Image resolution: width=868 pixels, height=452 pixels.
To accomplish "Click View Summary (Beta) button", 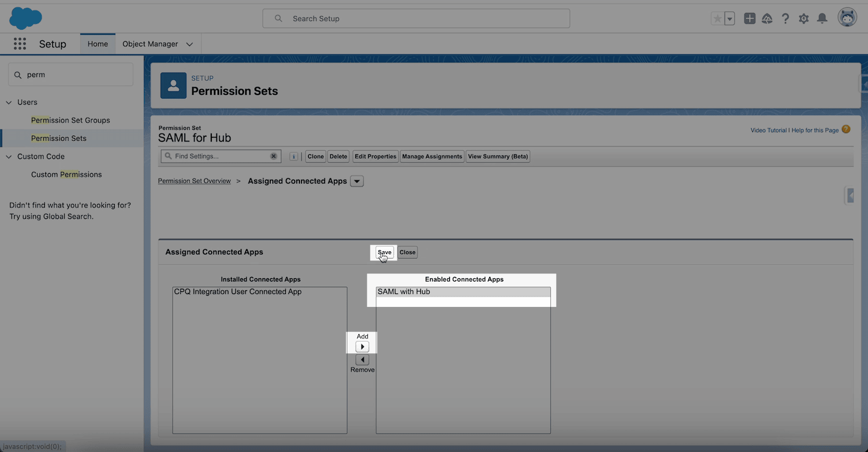I will 498,157.
